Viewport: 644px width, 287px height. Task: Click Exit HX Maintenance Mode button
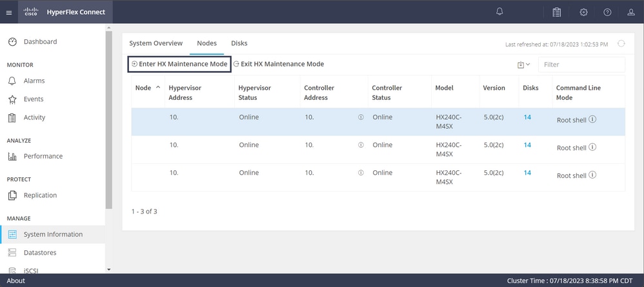[279, 64]
